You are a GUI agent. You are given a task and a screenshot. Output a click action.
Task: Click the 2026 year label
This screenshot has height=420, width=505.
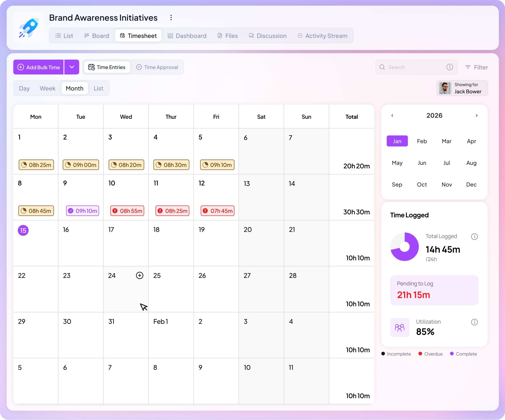[435, 116]
